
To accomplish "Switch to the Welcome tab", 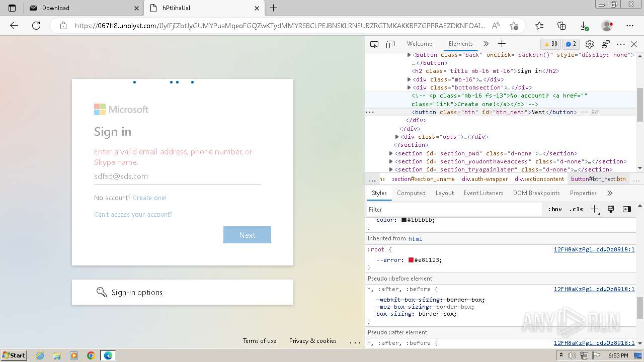I will pyautogui.click(x=419, y=44).
